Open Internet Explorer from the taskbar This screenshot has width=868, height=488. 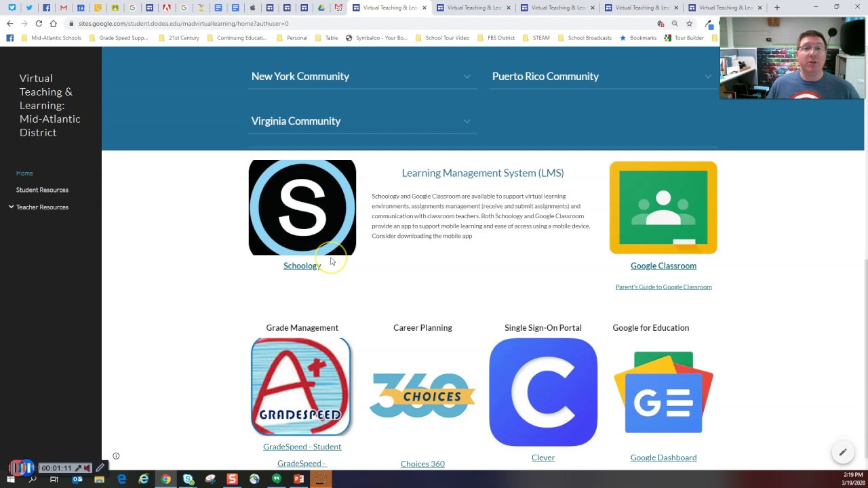pos(144,479)
